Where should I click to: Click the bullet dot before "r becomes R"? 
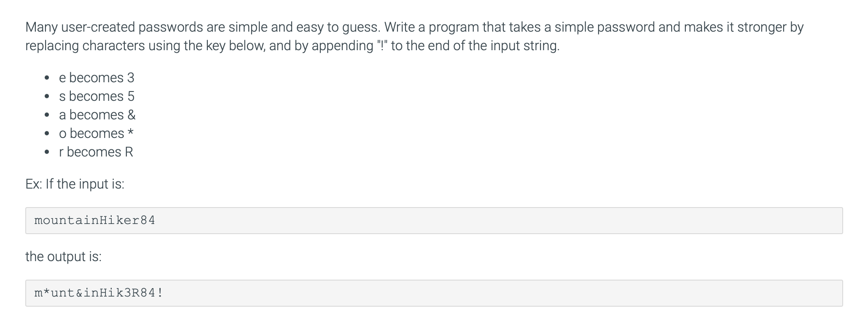point(47,152)
